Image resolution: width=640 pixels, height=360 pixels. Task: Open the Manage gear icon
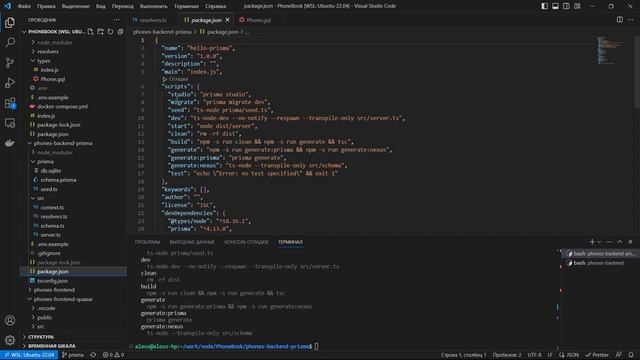pos(10,340)
